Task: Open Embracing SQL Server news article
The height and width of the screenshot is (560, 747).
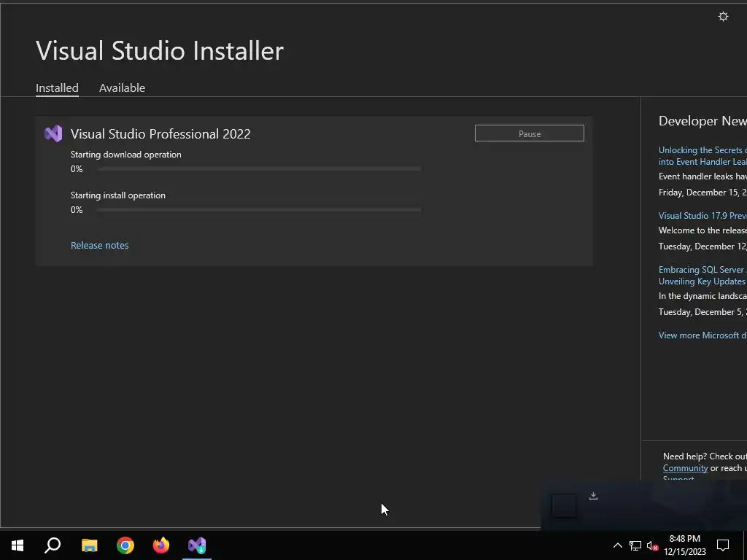Action: (x=703, y=275)
